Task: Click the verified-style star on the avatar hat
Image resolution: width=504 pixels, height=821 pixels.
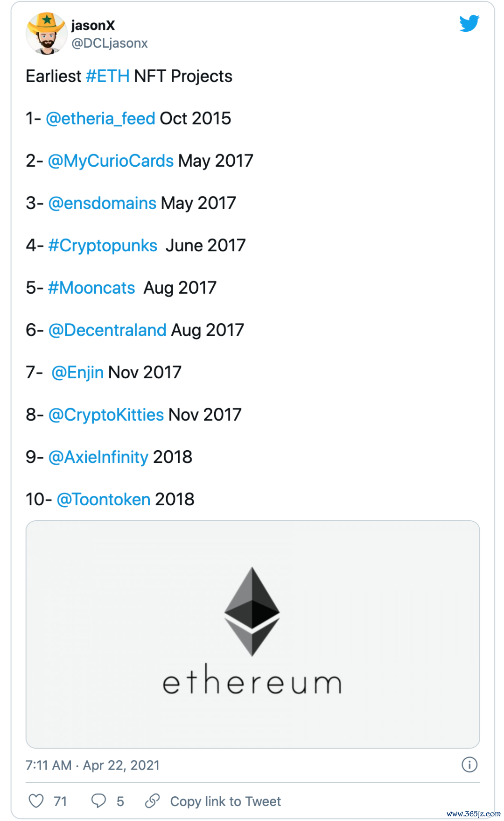Action: 46,20
